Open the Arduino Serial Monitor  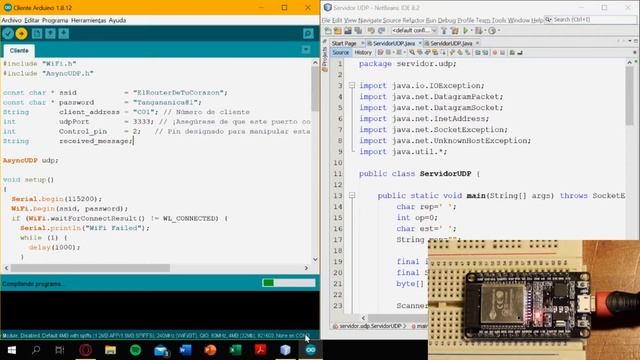(308, 33)
